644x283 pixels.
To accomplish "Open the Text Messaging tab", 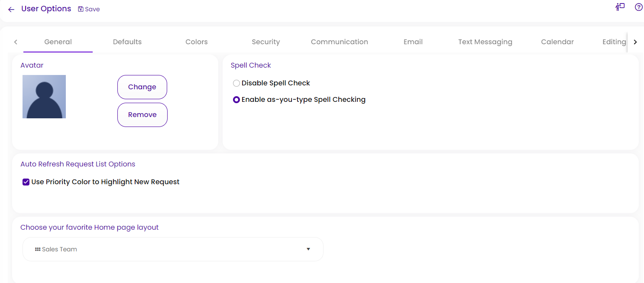I will click(x=485, y=42).
